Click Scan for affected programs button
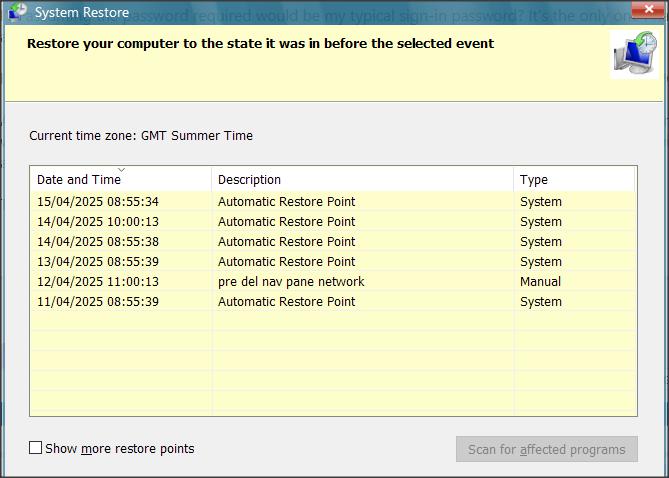Screen dimensions: 669x478 [x=547, y=449]
